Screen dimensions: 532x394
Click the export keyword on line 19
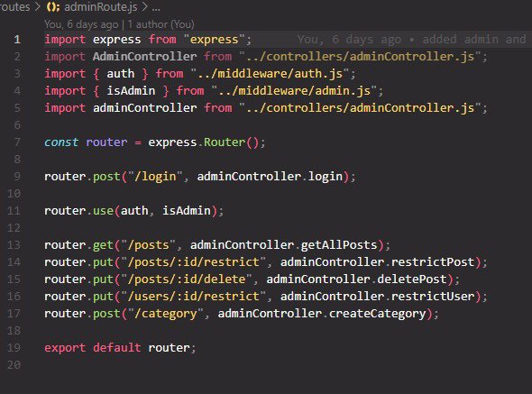click(x=65, y=348)
